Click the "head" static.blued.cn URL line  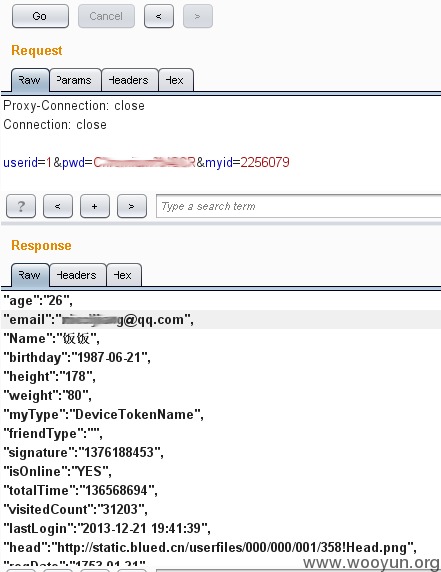pyautogui.click(x=210, y=547)
